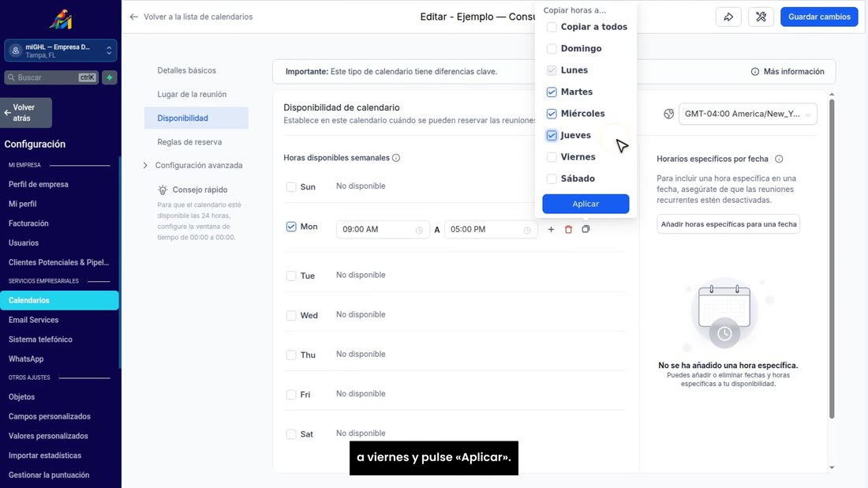Enable the Fri availability checkbox
This screenshot has height=488, width=868.
coord(291,394)
